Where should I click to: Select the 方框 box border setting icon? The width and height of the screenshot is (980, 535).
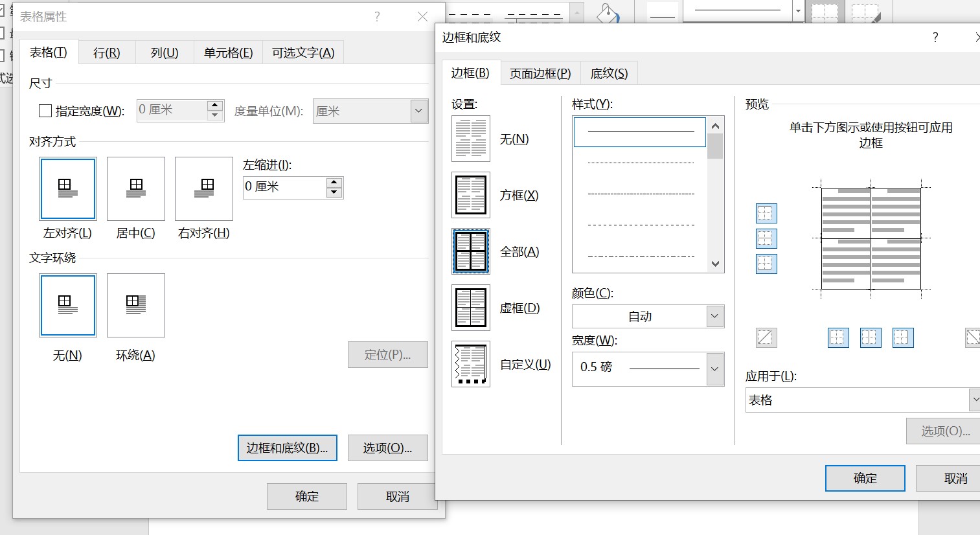(471, 195)
